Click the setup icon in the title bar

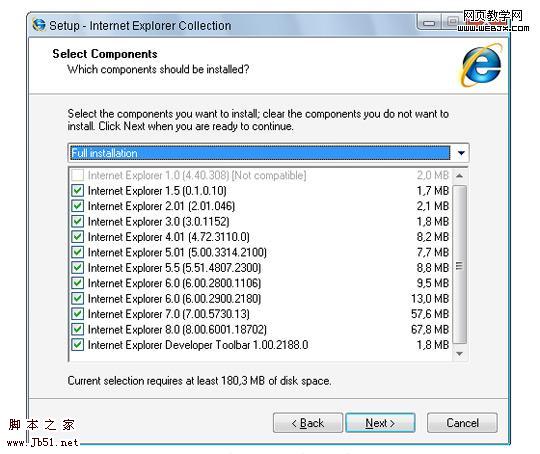tap(39, 25)
